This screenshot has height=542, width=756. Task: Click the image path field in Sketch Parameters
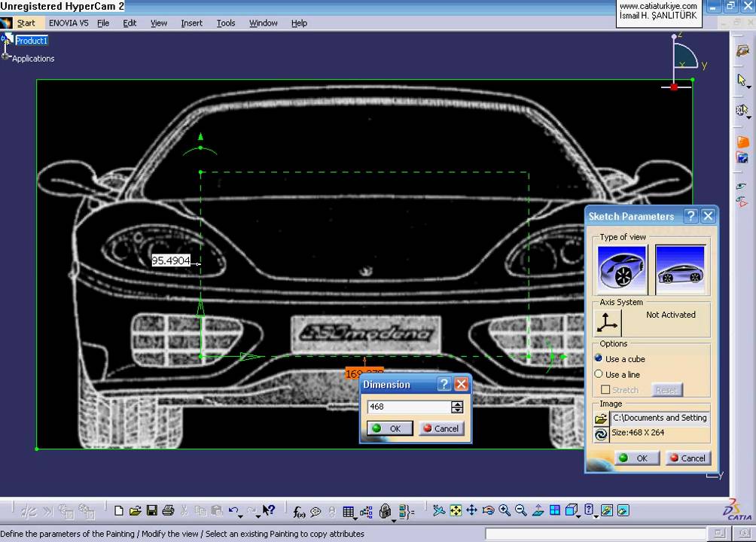(x=660, y=418)
